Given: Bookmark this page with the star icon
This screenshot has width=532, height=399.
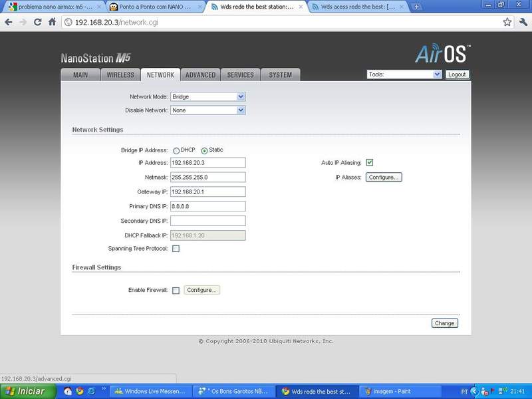Looking at the screenshot, I should (507, 23).
